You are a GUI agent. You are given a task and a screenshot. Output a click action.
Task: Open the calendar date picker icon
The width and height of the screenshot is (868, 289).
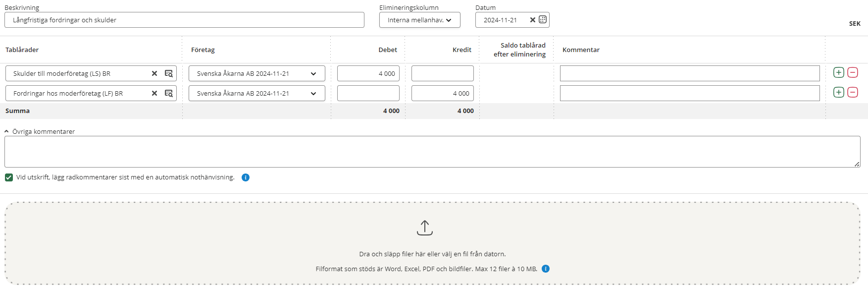[543, 20]
